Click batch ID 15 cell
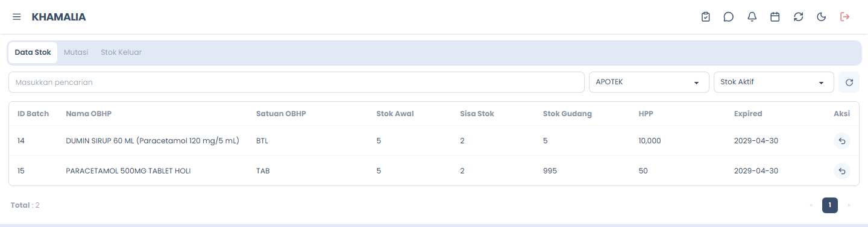Image resolution: width=868 pixels, height=227 pixels. click(x=21, y=171)
